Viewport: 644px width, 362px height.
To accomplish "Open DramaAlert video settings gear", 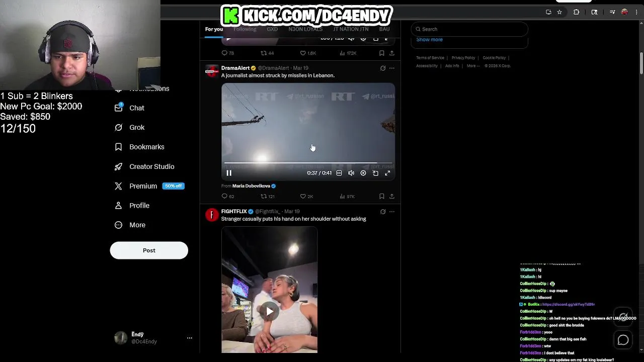I will click(363, 173).
